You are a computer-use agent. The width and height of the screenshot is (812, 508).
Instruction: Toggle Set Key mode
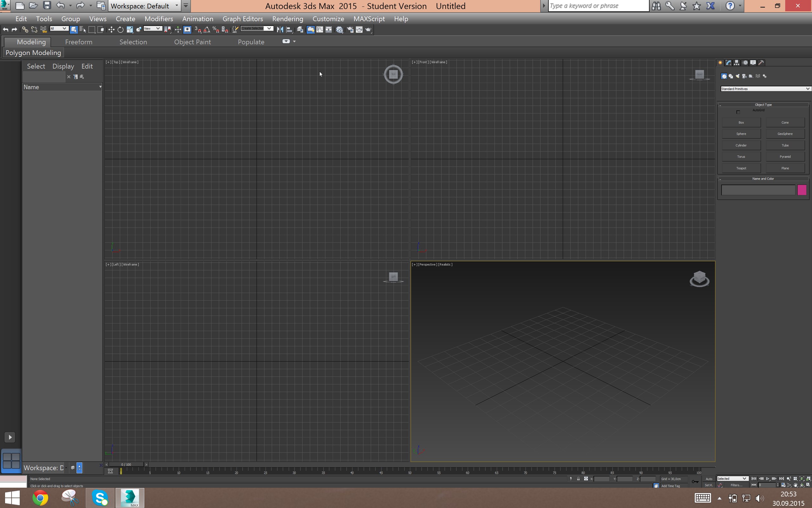pos(709,485)
